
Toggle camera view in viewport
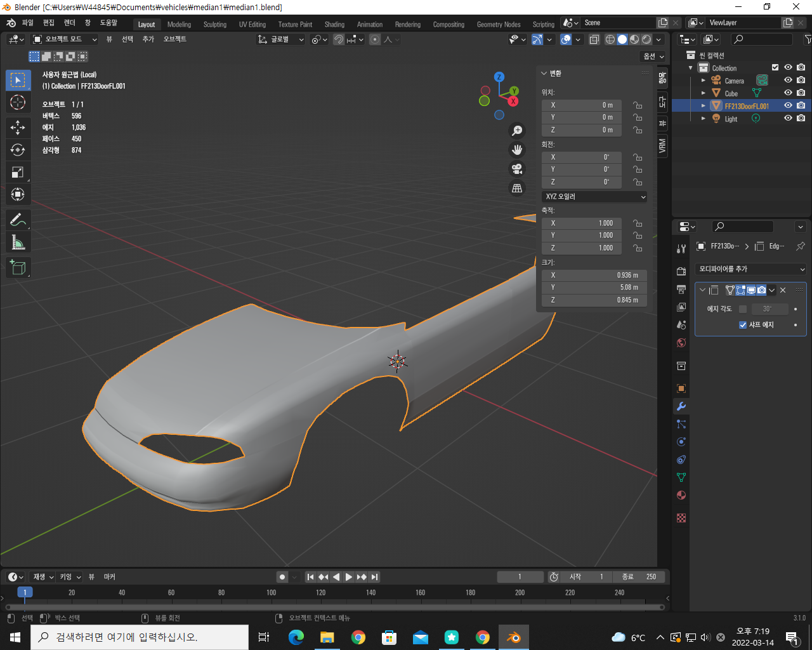click(x=517, y=169)
